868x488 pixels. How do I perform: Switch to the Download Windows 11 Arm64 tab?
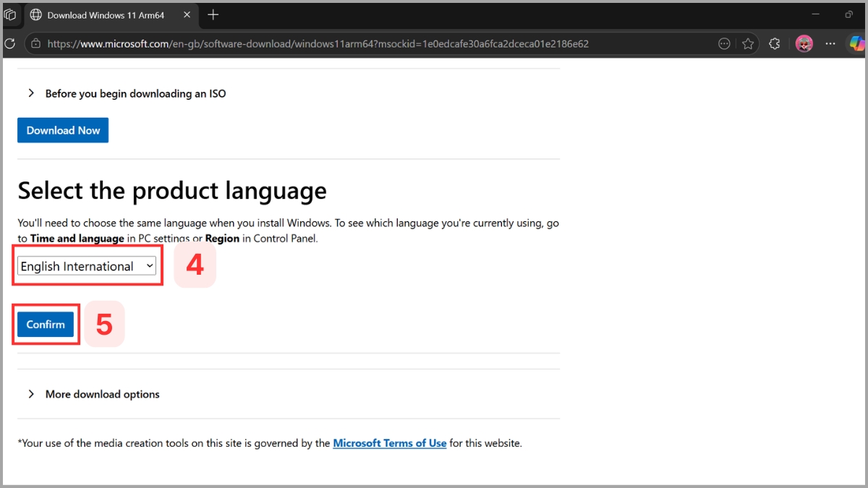pos(101,14)
